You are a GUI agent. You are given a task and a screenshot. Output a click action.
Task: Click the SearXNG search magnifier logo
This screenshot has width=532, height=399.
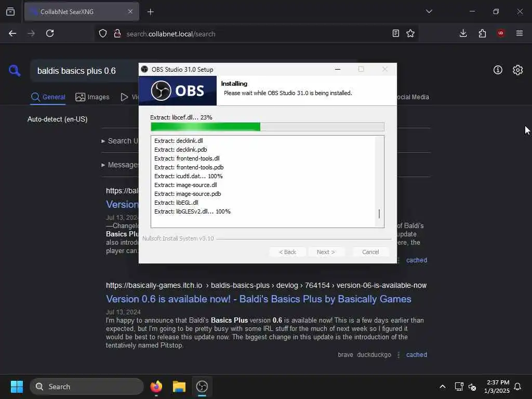(15, 71)
